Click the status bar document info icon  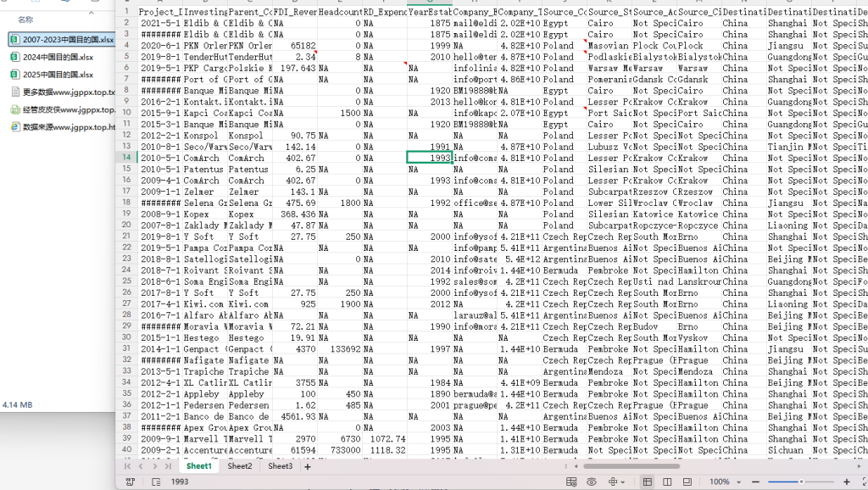(x=156, y=482)
